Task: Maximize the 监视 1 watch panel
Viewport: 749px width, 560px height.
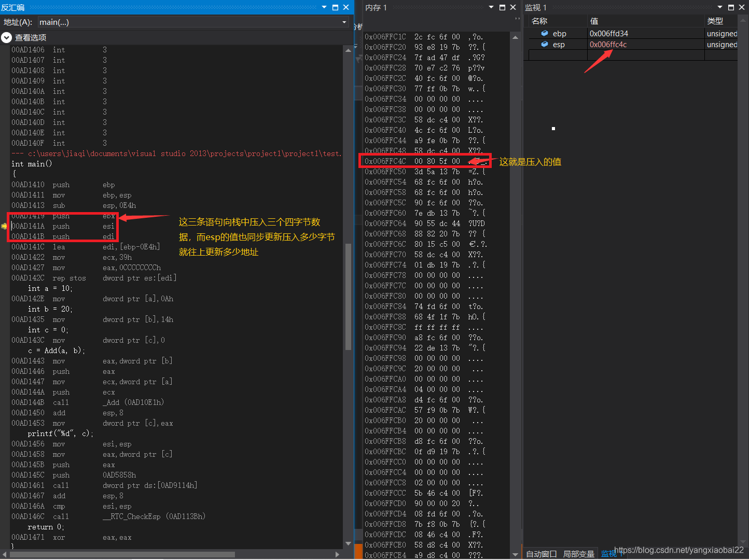Action: click(731, 7)
